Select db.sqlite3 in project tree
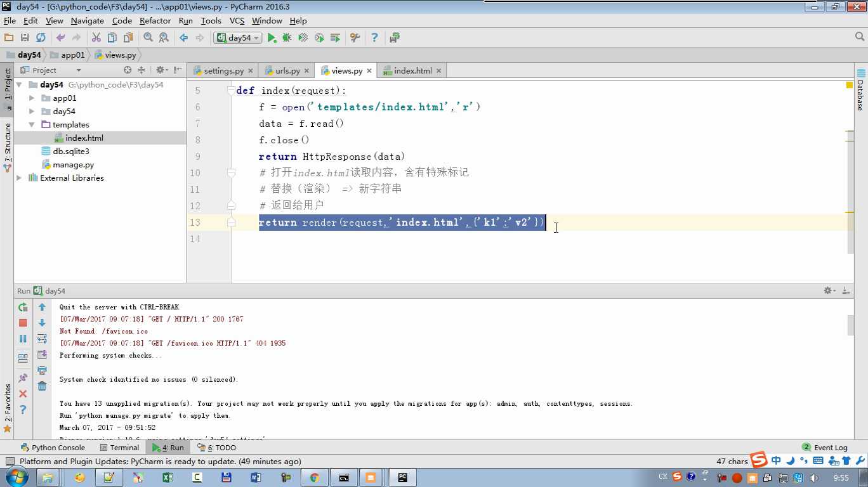 [70, 152]
